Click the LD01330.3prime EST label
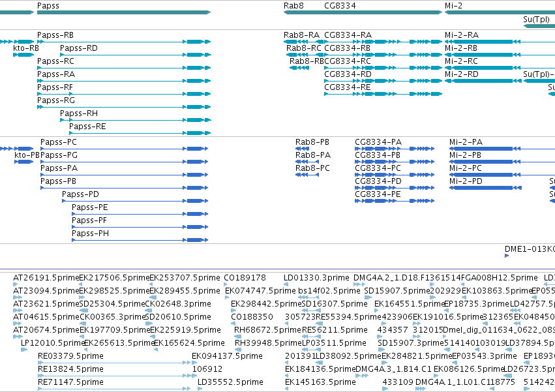555x392 pixels. tap(316, 278)
